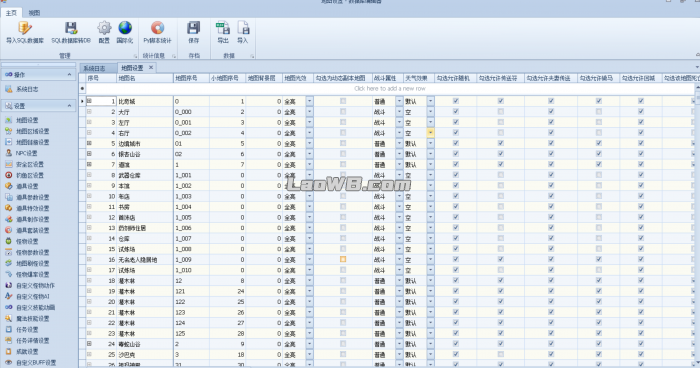Screen dimensions: 700x368
Task: Click "Click here to add a new row"
Action: [x=390, y=88]
